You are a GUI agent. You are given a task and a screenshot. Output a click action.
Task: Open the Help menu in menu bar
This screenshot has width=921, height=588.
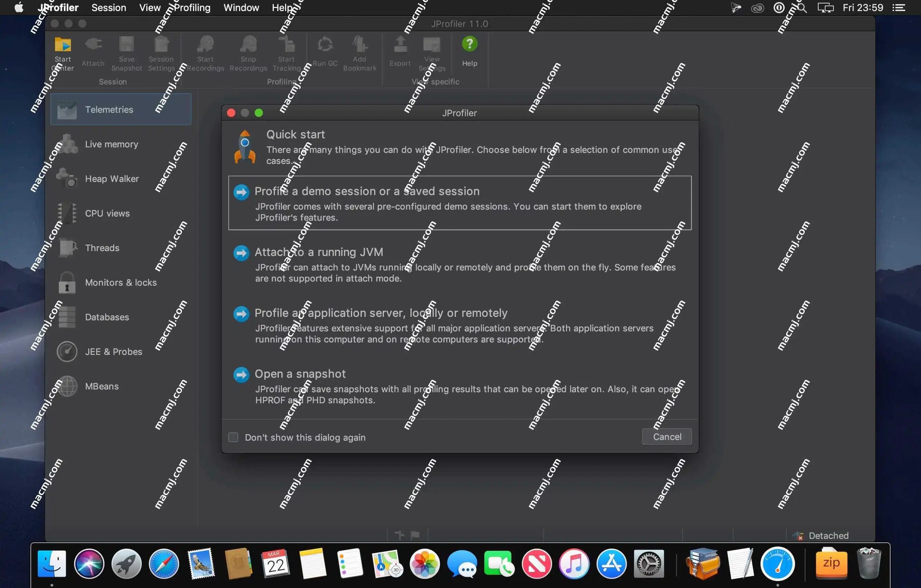point(282,8)
